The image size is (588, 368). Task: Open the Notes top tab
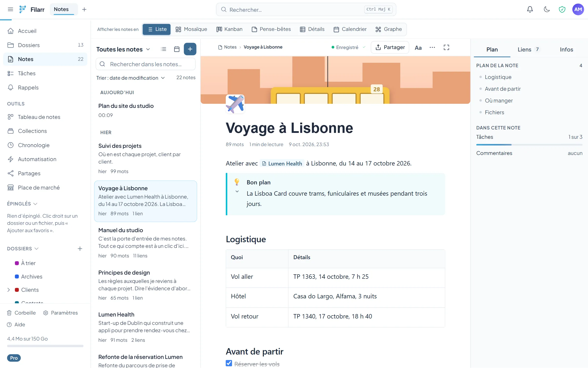tap(64, 9)
